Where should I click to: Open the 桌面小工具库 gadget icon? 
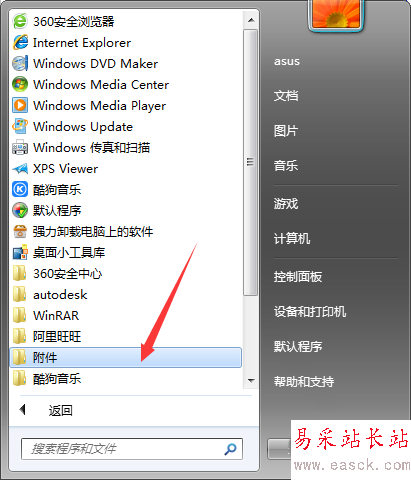[20, 253]
